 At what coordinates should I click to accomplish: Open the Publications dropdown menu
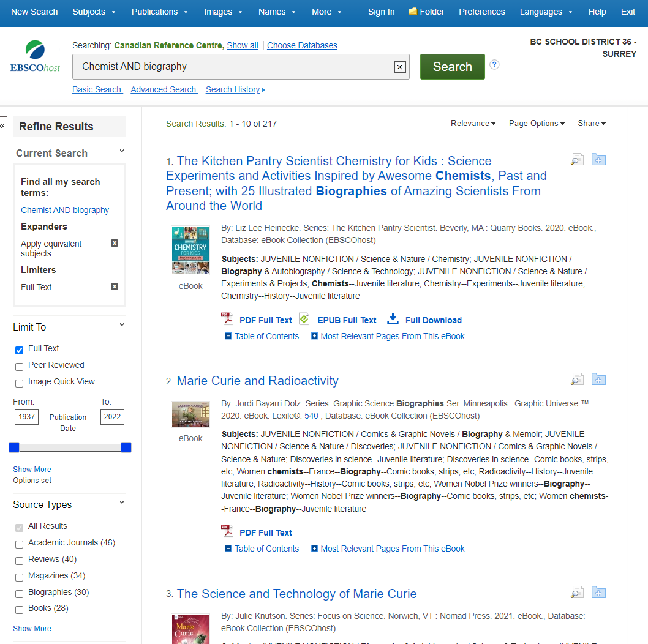pos(159,12)
